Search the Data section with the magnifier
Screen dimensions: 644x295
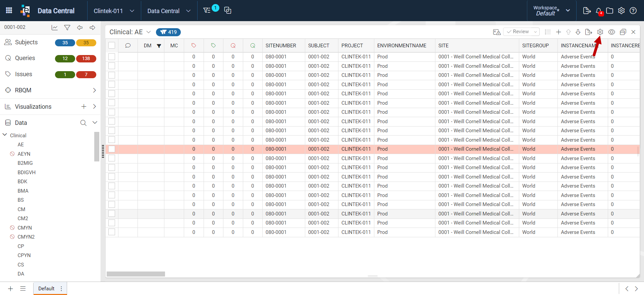[83, 123]
